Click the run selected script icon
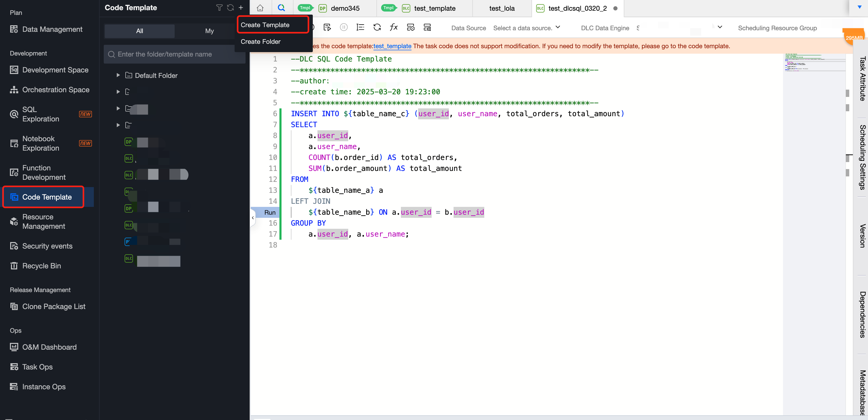 (327, 28)
